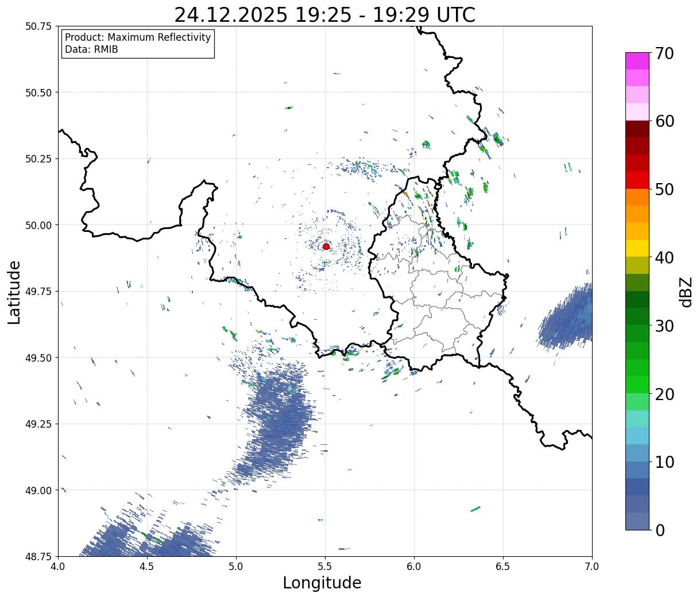Screen dimensions: 700x597
Task: Pick the yellow color just above 40
Action: point(637,248)
